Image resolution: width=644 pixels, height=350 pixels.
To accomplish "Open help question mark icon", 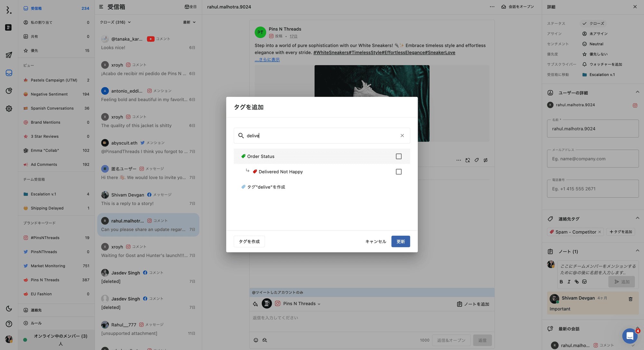I will pyautogui.click(x=9, y=324).
